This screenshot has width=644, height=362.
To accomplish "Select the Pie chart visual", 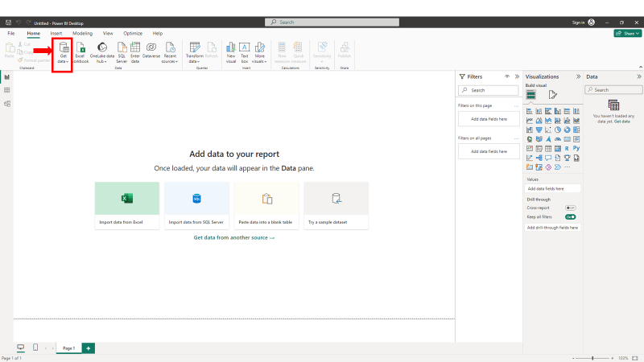I will tap(558, 130).
